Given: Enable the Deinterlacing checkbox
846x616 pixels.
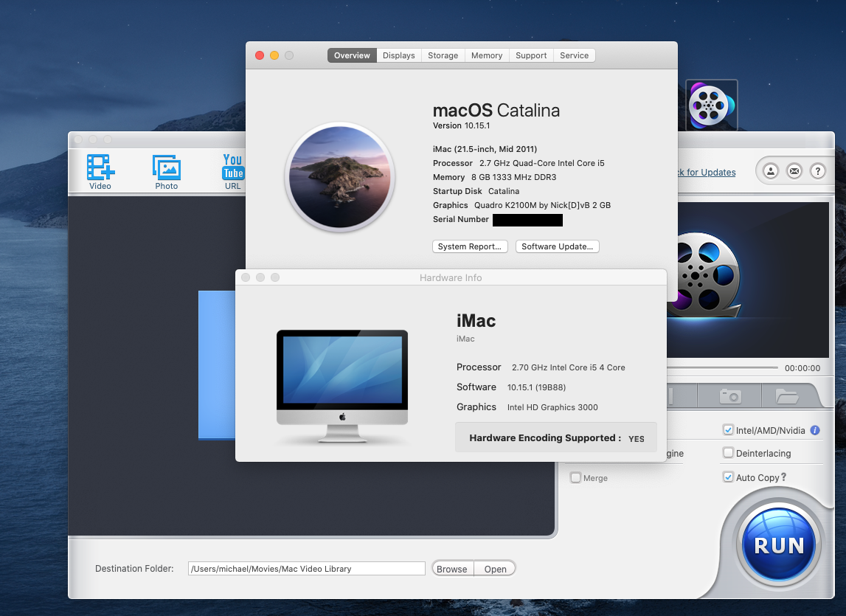Looking at the screenshot, I should point(729,453).
